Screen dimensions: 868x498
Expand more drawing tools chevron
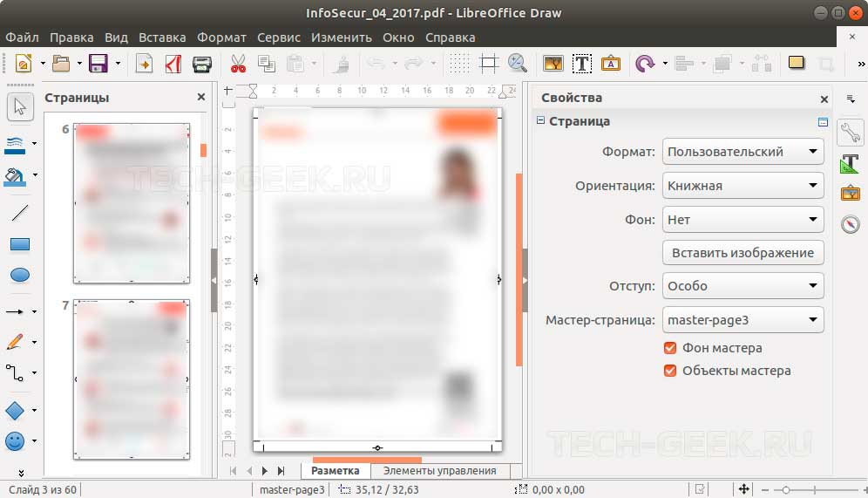(x=21, y=473)
